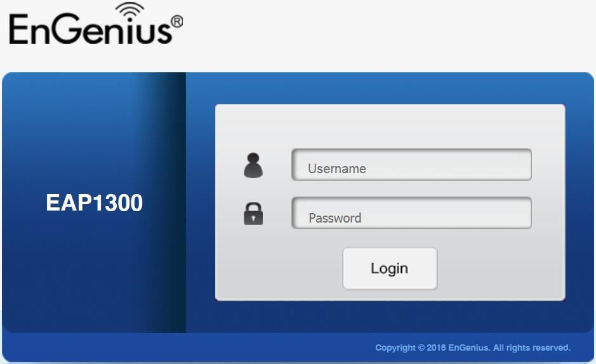This screenshot has width=596, height=364.
Task: Click the padlock icon beside Password
Action: tap(253, 214)
